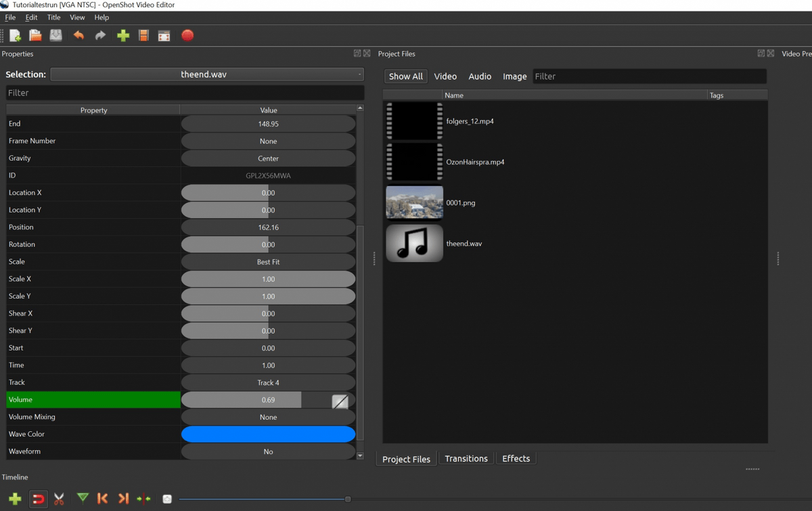Image resolution: width=812 pixels, height=511 pixels.
Task: Import files using the green plus toolbar icon
Action: tap(123, 35)
